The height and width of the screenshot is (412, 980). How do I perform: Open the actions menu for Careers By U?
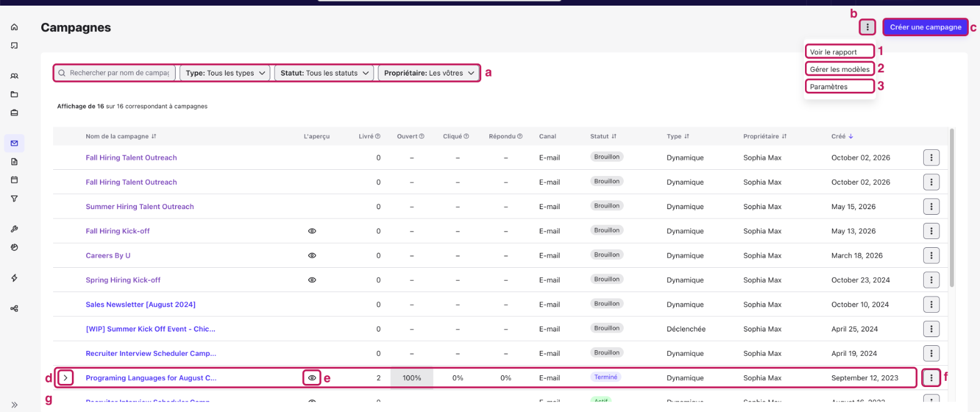[931, 255]
